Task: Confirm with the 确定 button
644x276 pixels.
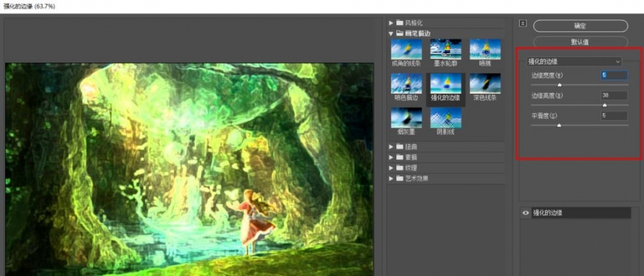Action: point(580,26)
